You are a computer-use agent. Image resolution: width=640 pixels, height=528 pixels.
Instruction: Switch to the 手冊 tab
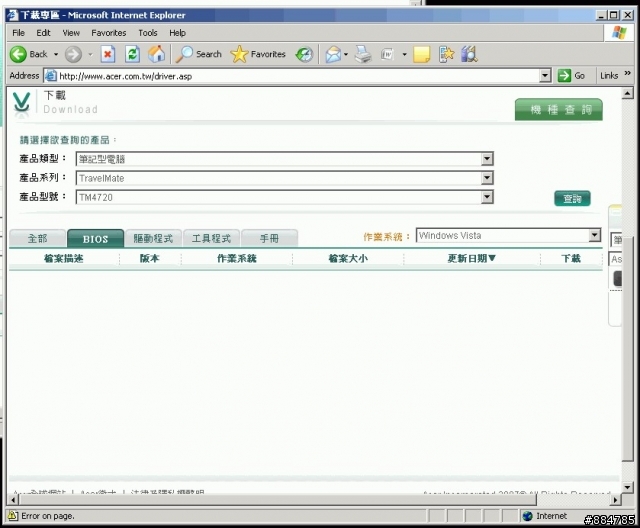269,238
